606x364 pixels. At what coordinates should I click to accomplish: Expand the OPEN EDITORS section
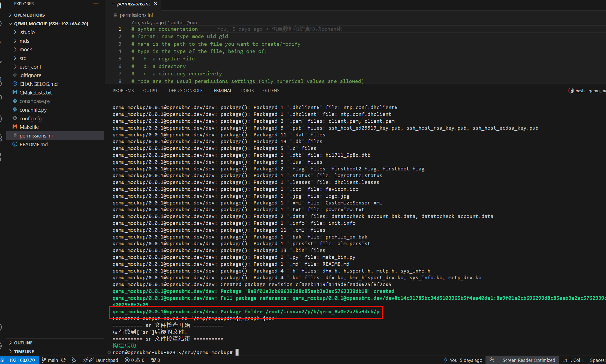click(29, 15)
